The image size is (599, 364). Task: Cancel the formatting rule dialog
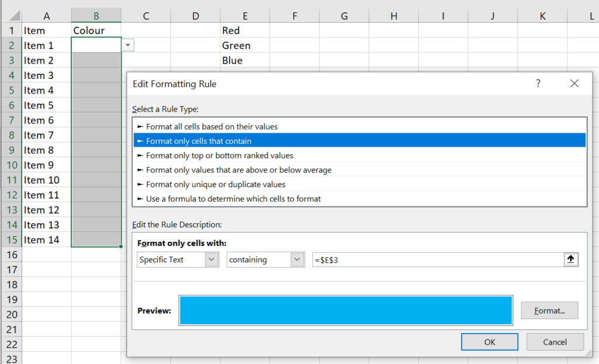click(x=555, y=342)
